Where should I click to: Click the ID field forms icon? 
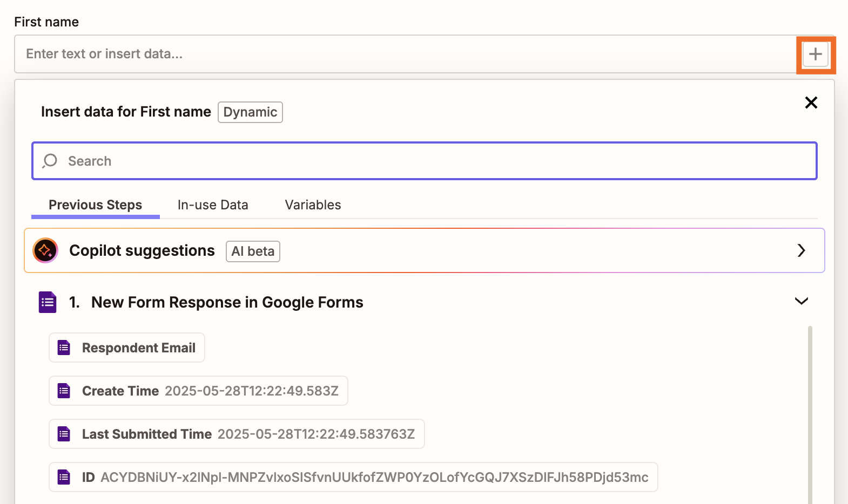tap(64, 477)
